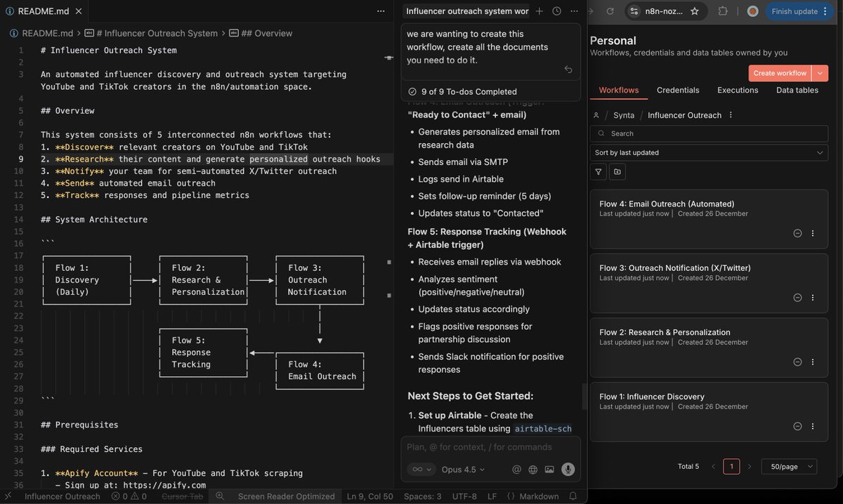Click the personal home icon in breadcrumb
The image size is (843, 504).
click(x=596, y=115)
